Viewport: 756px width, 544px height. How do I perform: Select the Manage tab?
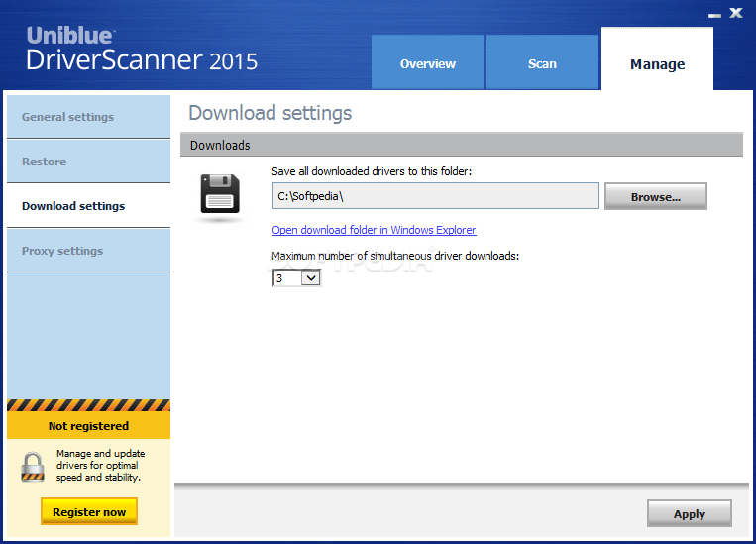click(657, 59)
